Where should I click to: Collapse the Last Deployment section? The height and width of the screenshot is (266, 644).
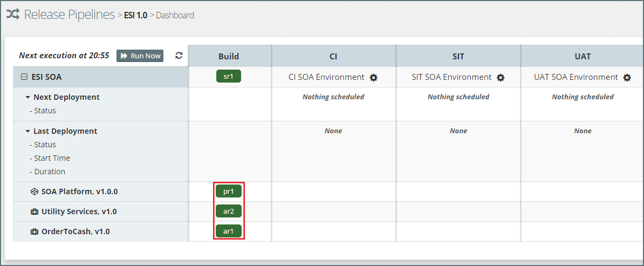point(28,132)
